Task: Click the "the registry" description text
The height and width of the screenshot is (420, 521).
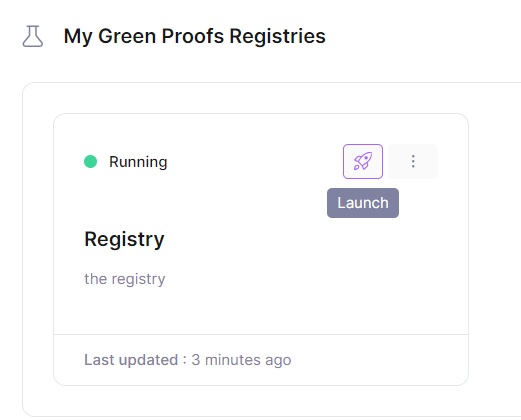Action: click(x=125, y=279)
